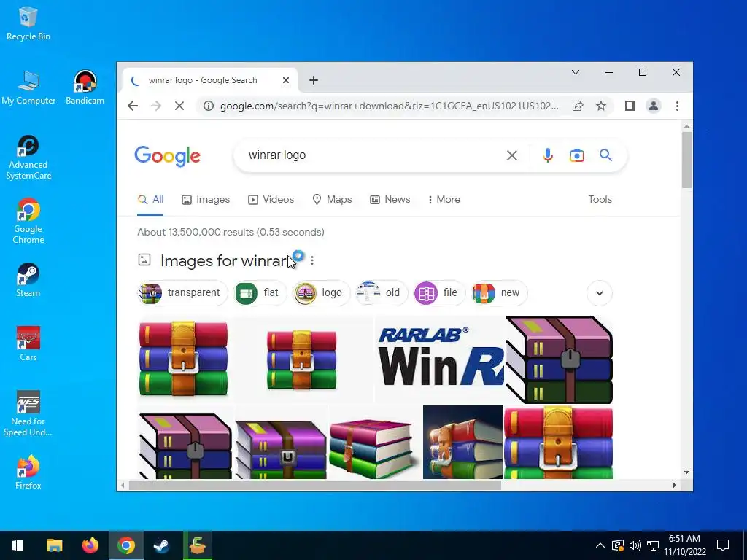Switch to the Maps tab
The image size is (747, 560).
[332, 200]
